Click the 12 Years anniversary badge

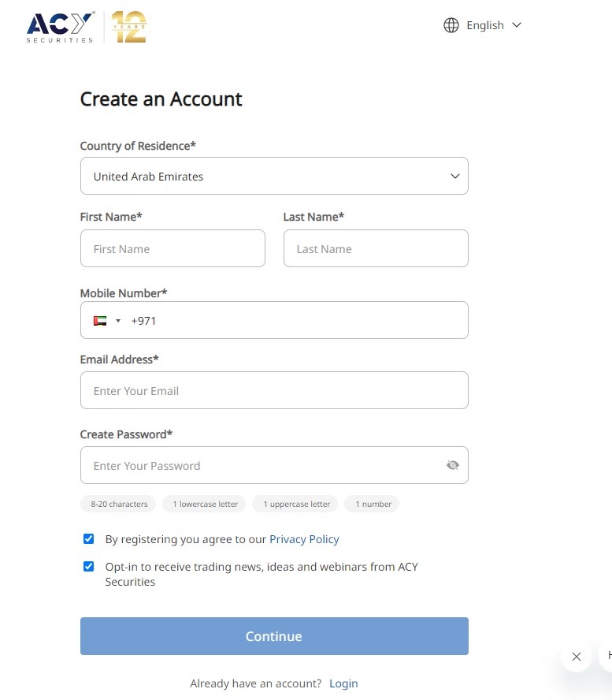pyautogui.click(x=128, y=27)
